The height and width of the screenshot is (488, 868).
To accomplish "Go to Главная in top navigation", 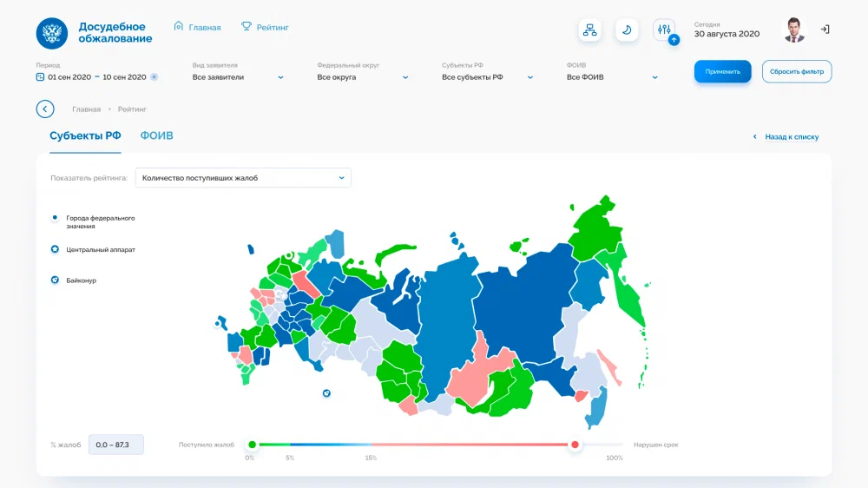I will pyautogui.click(x=198, y=27).
